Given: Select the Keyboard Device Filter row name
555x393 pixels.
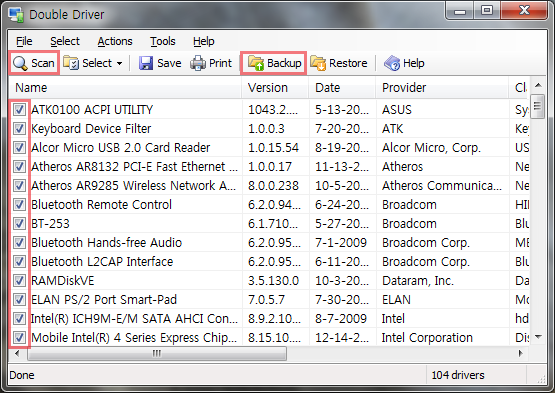Looking at the screenshot, I should [91, 129].
